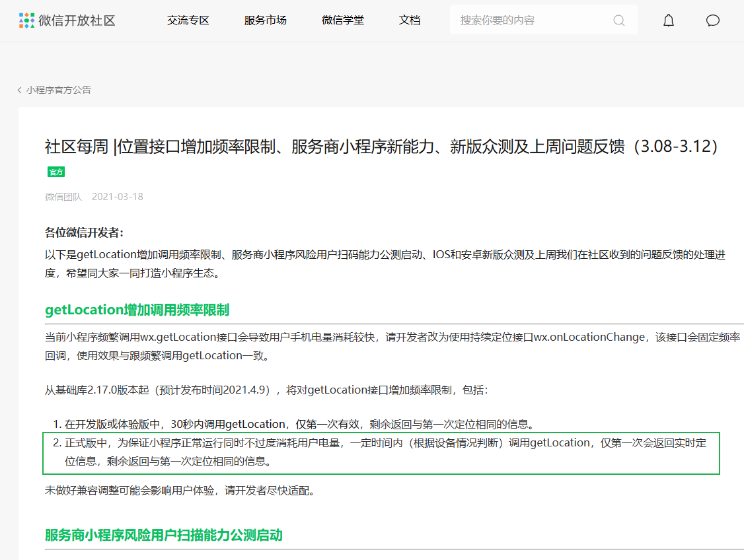Click paragraph starting 当前小程序频繁调用wx.getLocation
Viewport: 744px width, 560px height.
[x=392, y=346]
